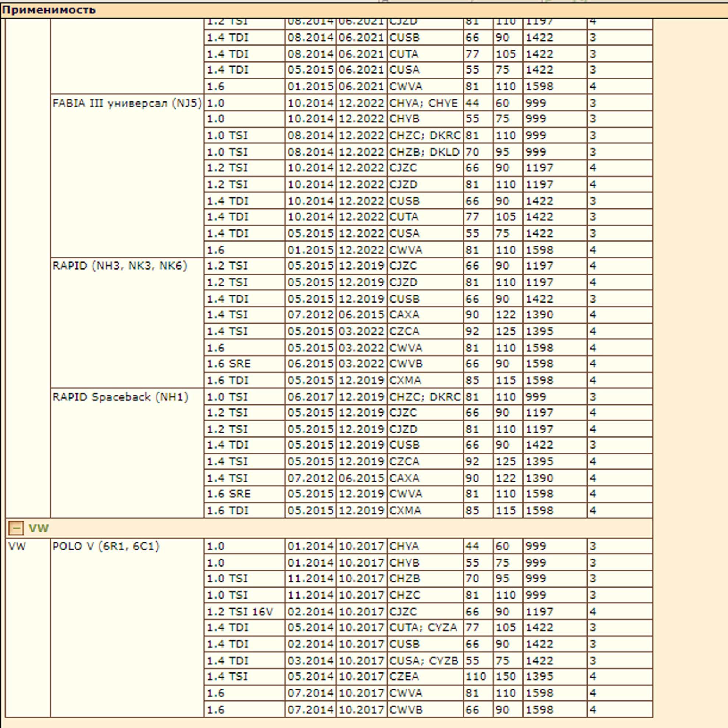Select the FABIA III универсал (NJ5) model cell

click(x=127, y=103)
